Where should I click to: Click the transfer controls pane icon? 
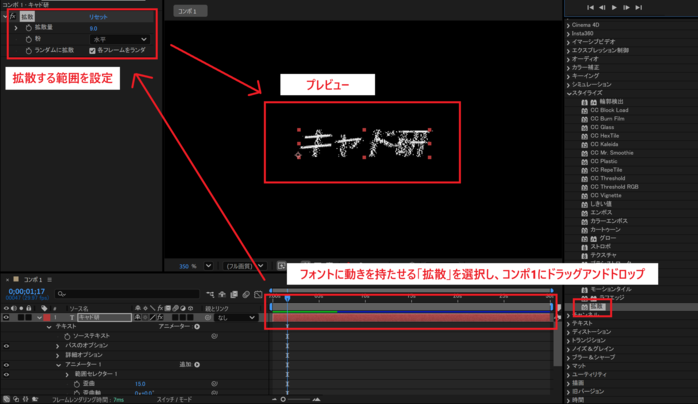[x=16, y=400]
